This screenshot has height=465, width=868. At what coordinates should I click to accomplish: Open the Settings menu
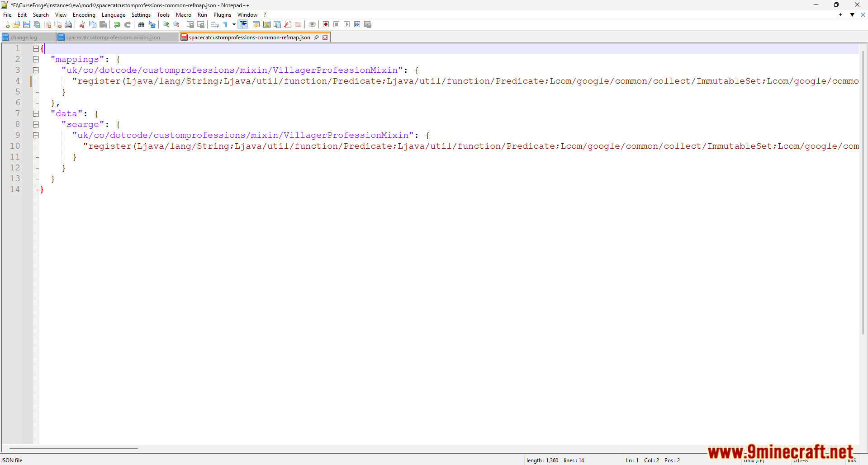[141, 15]
